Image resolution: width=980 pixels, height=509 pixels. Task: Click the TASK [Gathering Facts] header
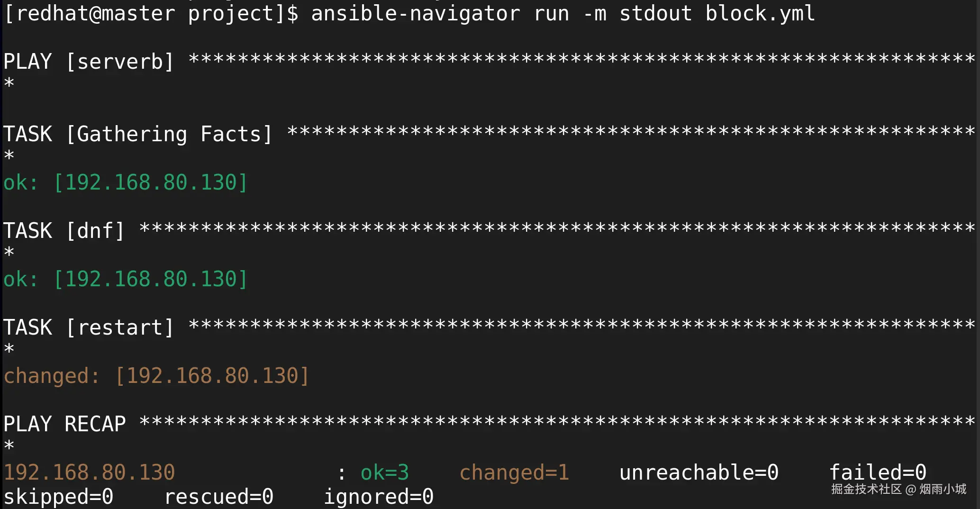pyautogui.click(x=138, y=134)
